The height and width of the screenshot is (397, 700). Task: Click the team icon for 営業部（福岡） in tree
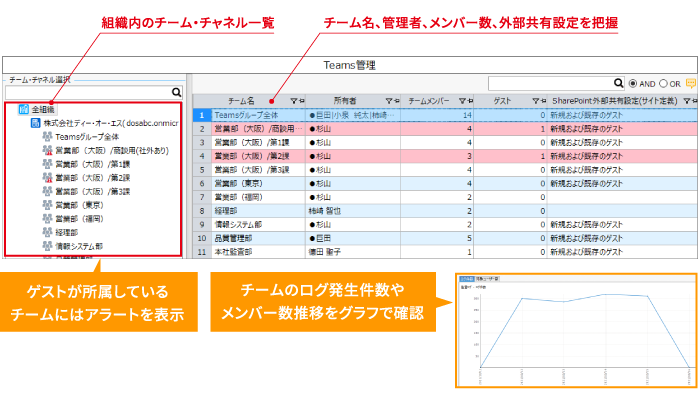pyautogui.click(x=47, y=218)
